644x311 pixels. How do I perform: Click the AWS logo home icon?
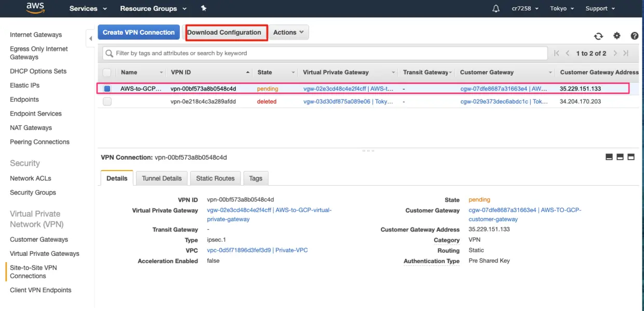(x=35, y=8)
